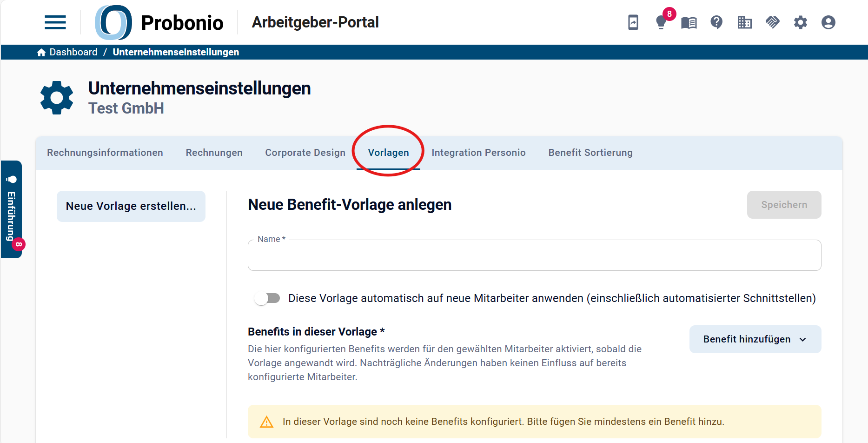Click the Arbeitgeber-Portal header title
This screenshot has height=443, width=868.
pos(315,22)
